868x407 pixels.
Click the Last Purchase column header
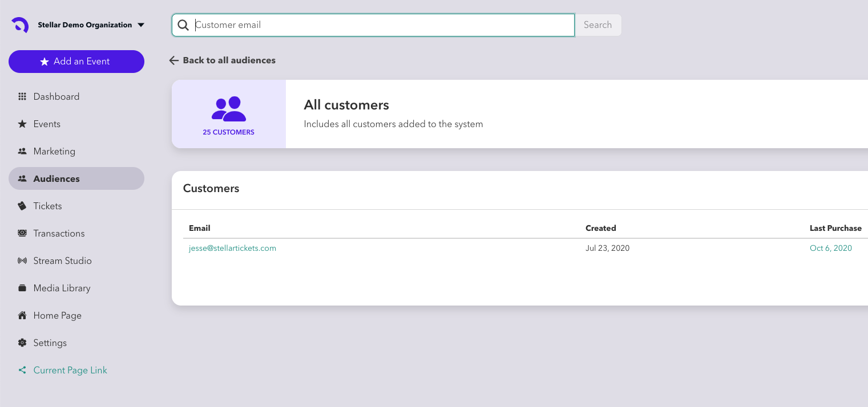pos(835,228)
